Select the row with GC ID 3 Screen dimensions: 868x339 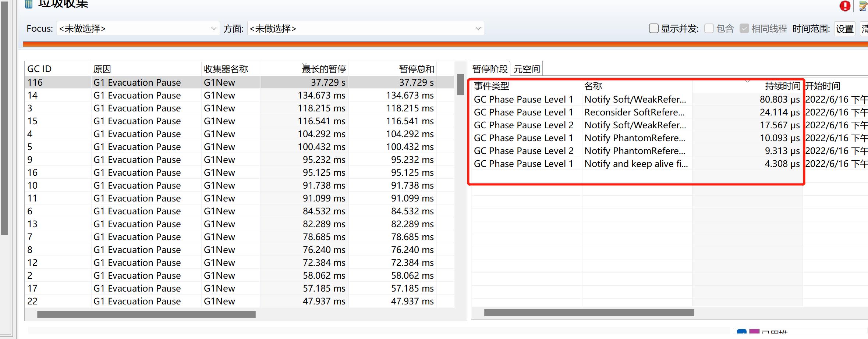[x=239, y=108]
